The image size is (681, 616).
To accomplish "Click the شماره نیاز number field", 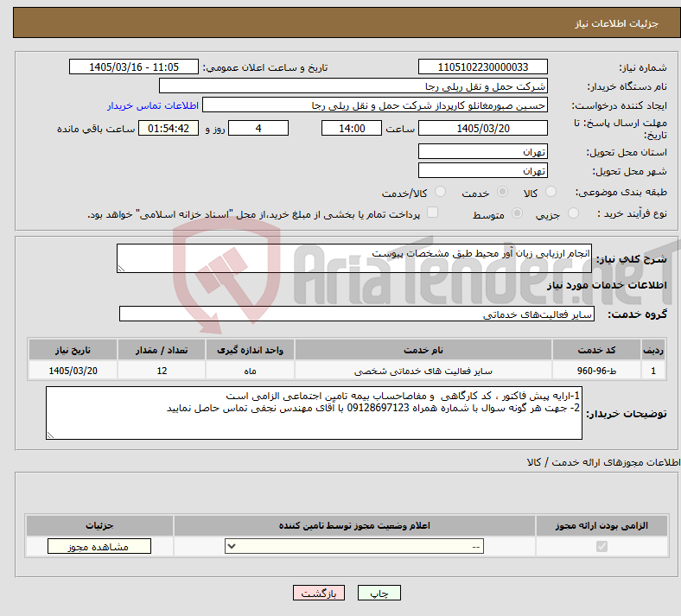I will pyautogui.click(x=482, y=67).
